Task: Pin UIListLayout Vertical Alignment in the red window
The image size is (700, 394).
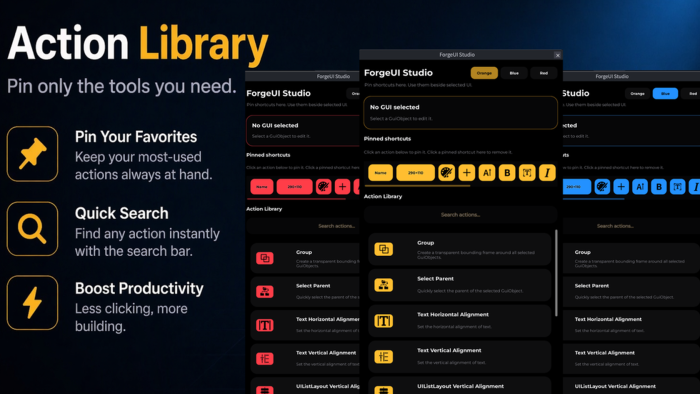Action: [305, 386]
